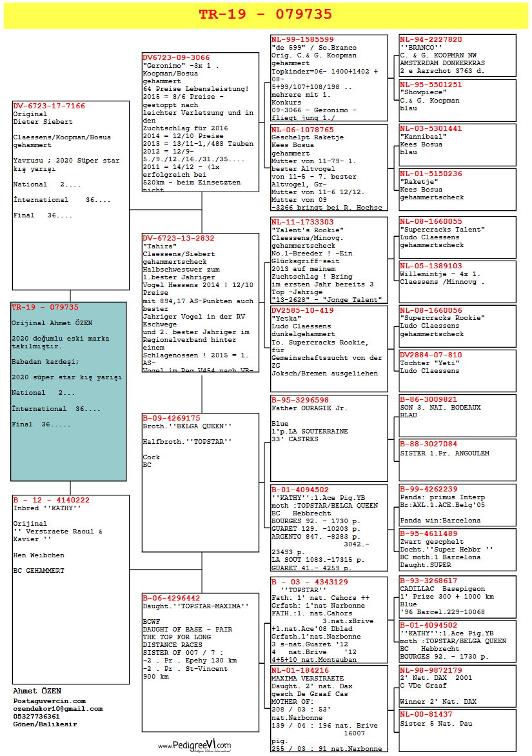The width and height of the screenshot is (532, 756).
Task: Click ring number DV-6723-13-2832
Action: pos(179,238)
